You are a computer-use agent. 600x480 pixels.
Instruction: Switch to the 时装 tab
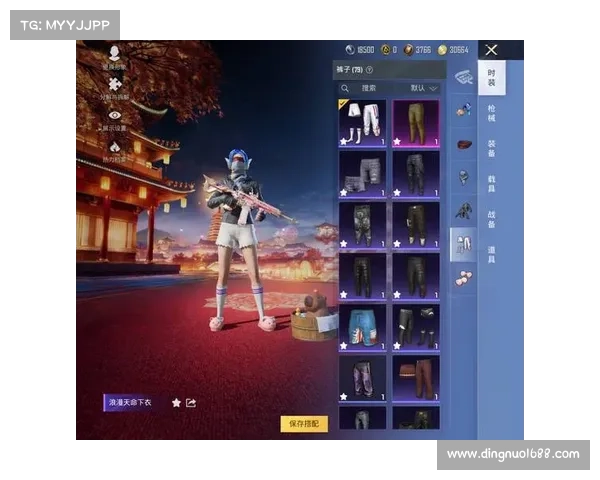[x=492, y=78]
